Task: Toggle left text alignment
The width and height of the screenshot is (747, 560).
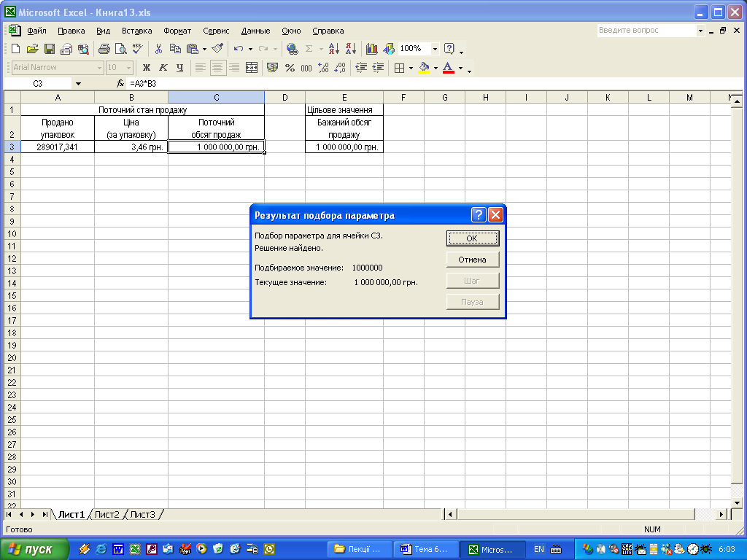Action: point(201,68)
